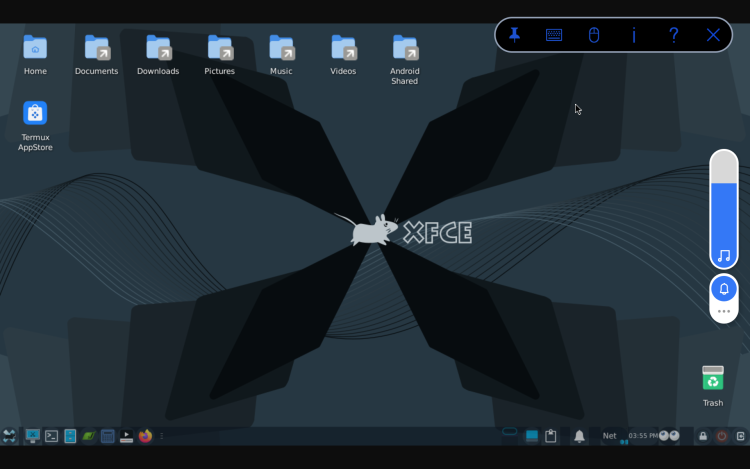Viewport: 750px width, 469px height.
Task: Click the red power shutdown button
Action: 722,436
